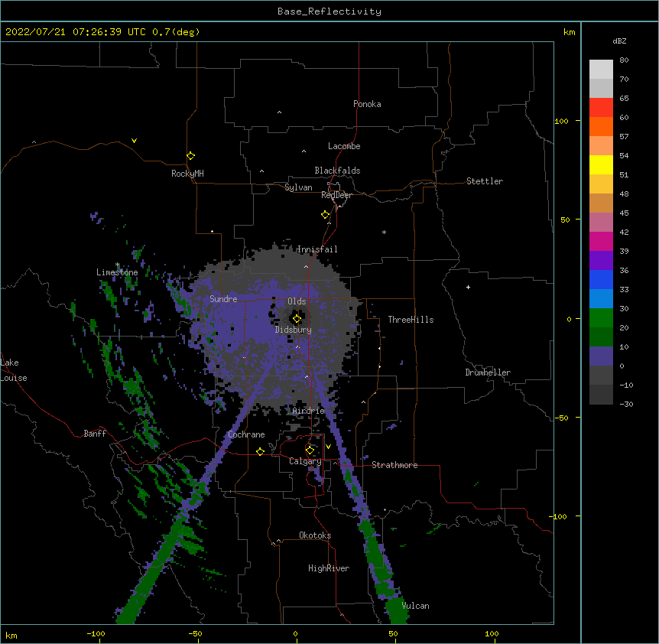Click the yellow marker south of RedDeer
This screenshot has width=659, height=644.
point(325,215)
